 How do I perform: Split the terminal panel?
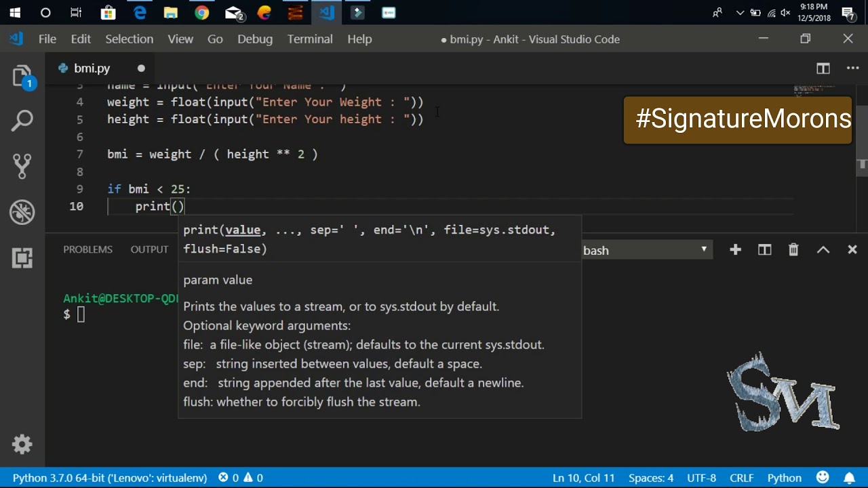[765, 250]
